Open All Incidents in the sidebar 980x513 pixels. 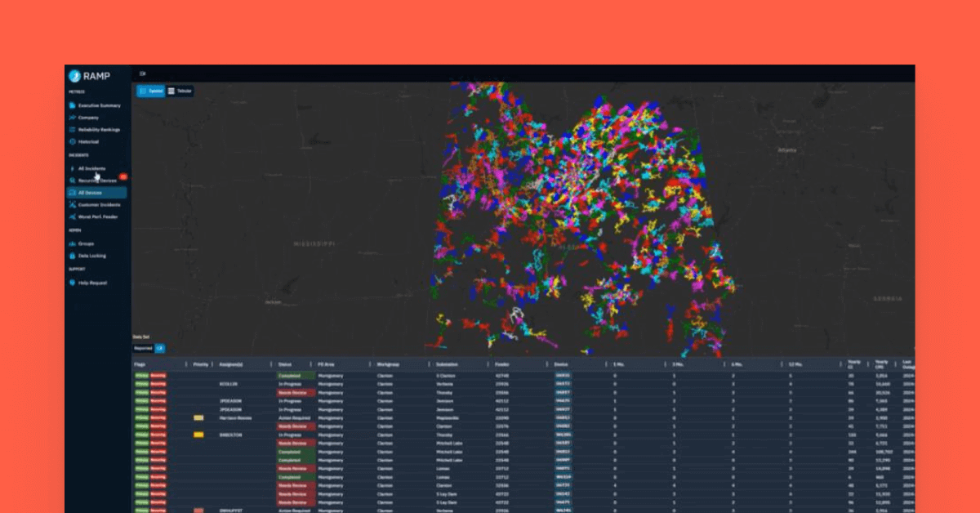click(x=91, y=168)
